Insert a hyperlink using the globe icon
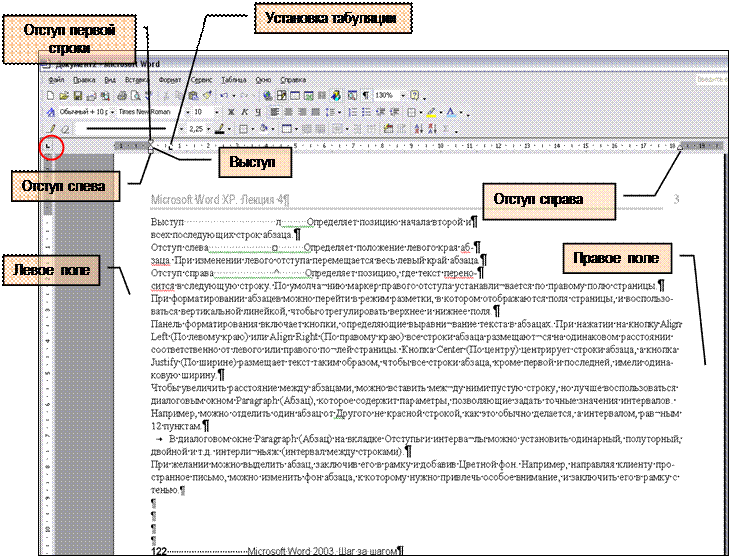The image size is (729, 556). pos(267,96)
